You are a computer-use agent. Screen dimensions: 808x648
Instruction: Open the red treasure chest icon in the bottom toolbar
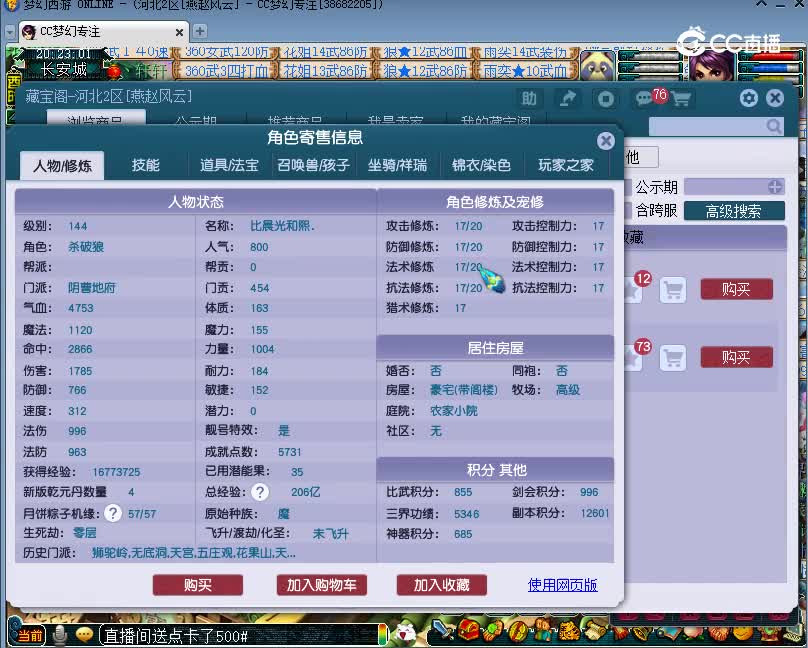coord(468,630)
